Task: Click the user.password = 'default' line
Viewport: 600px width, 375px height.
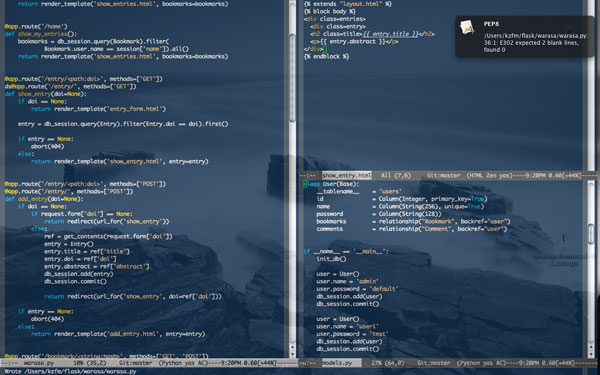Action: (358, 289)
